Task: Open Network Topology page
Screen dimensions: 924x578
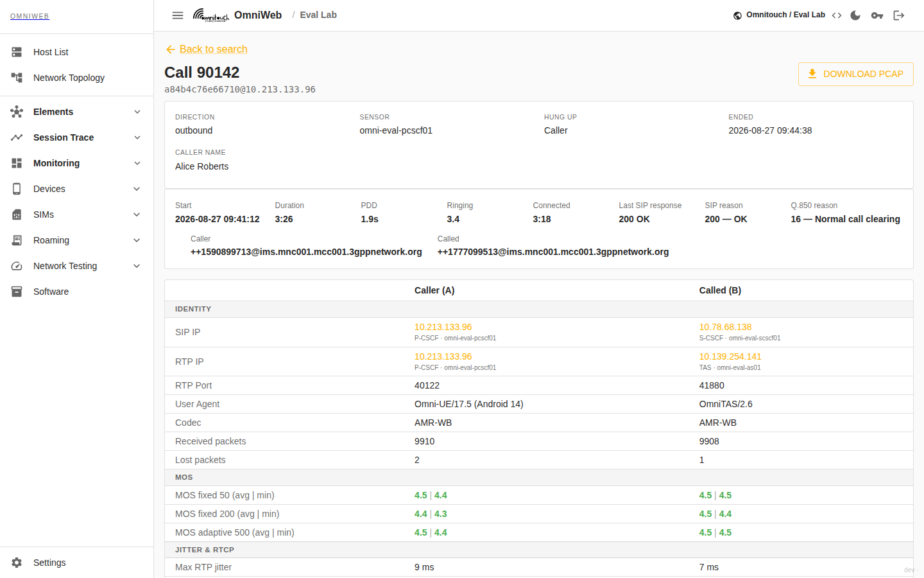Action: point(76,78)
